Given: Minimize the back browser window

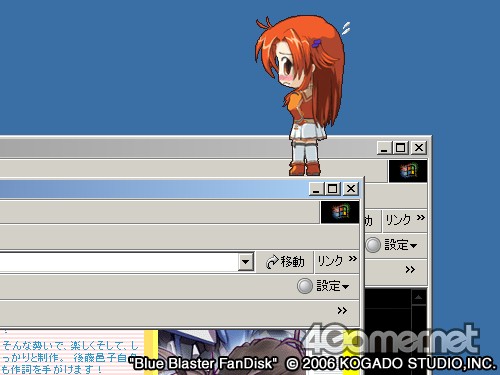Looking at the screenshot, I should [384, 148].
